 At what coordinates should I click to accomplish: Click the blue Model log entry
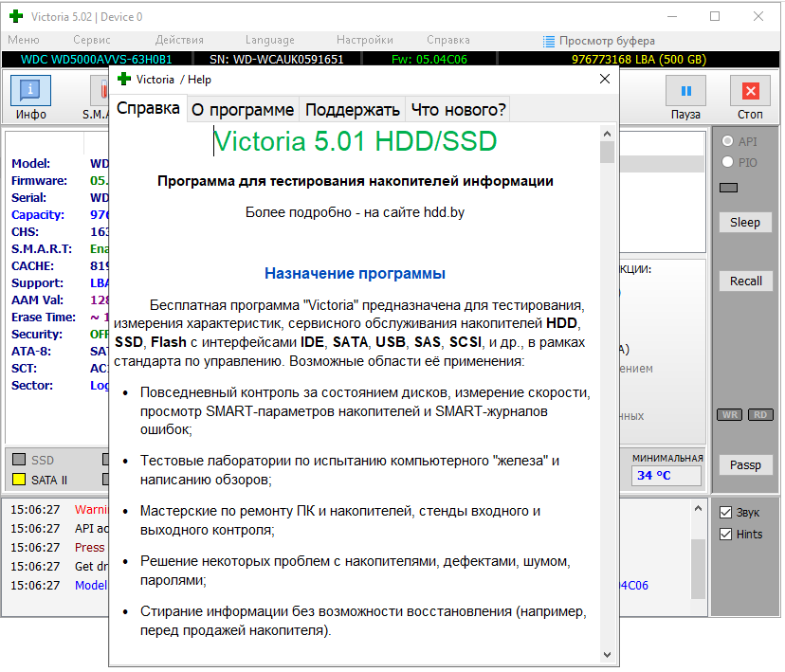[91, 585]
